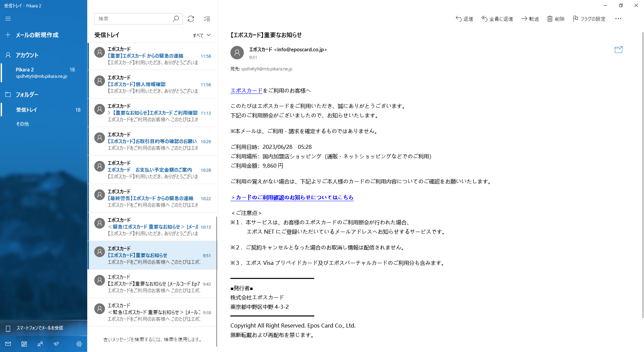Click the avatar of the 10:29 message
The width and height of the screenshot is (644, 352).
(x=100, y=138)
